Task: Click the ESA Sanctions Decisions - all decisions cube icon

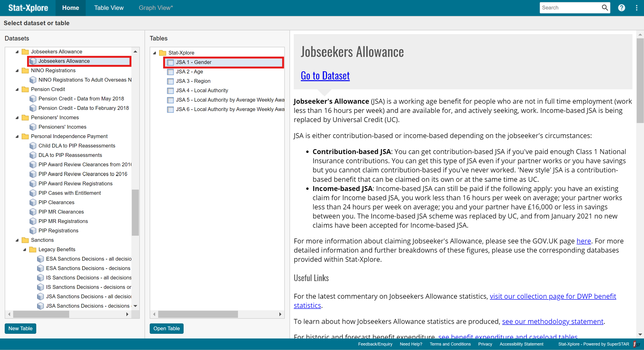Action: tap(40, 259)
